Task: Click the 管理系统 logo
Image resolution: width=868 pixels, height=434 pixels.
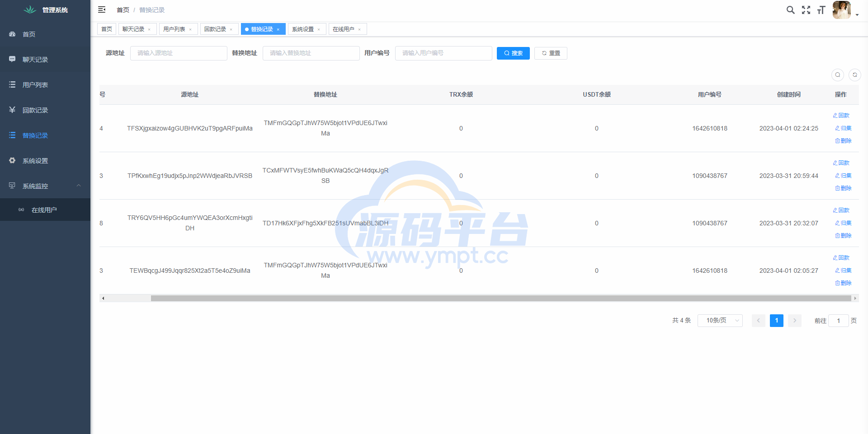Action: tap(45, 10)
